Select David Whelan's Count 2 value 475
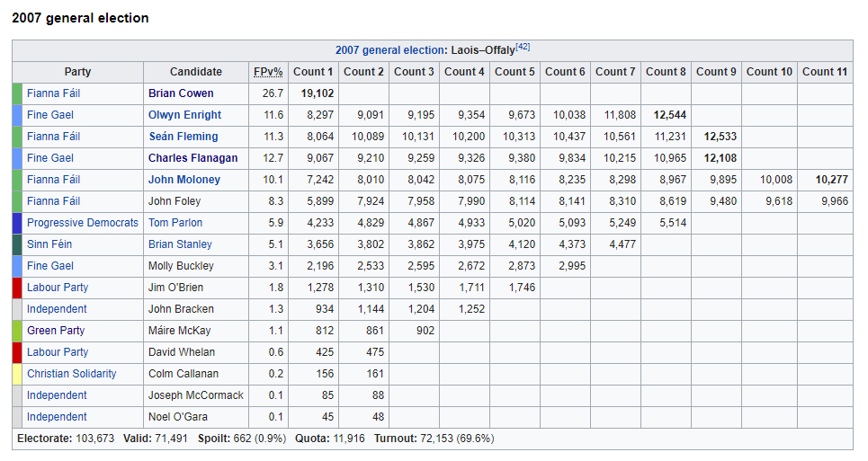The width and height of the screenshot is (868, 461). [375, 352]
